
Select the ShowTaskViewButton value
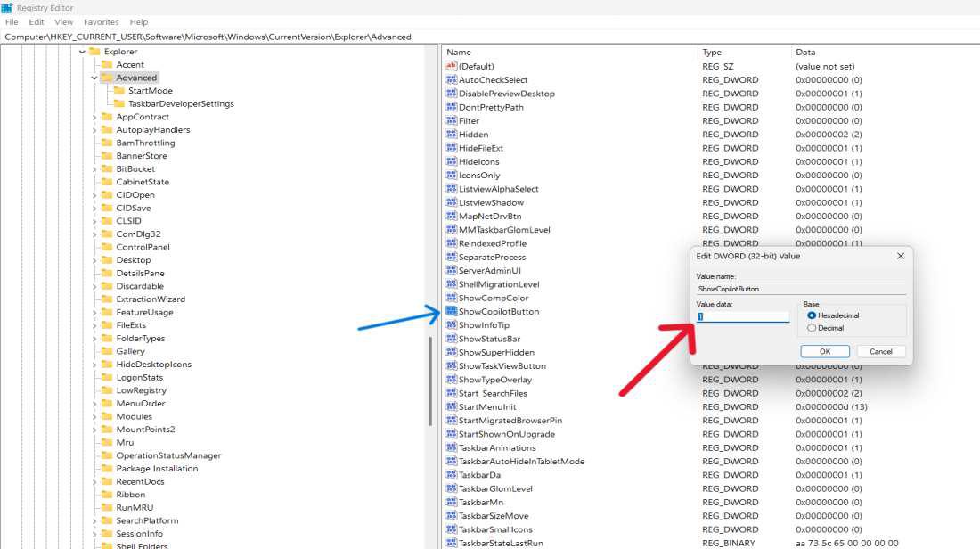(502, 366)
